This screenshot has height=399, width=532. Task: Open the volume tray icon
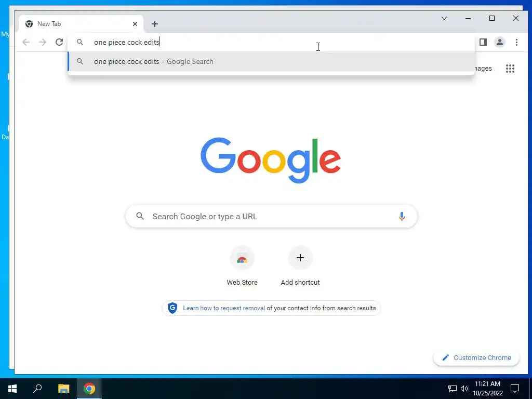[464, 389]
